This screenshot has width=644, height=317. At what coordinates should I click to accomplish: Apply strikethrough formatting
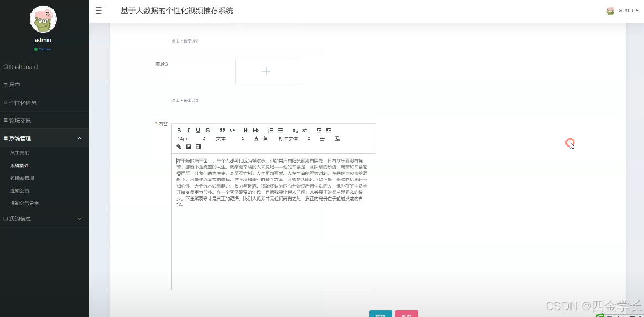point(207,130)
